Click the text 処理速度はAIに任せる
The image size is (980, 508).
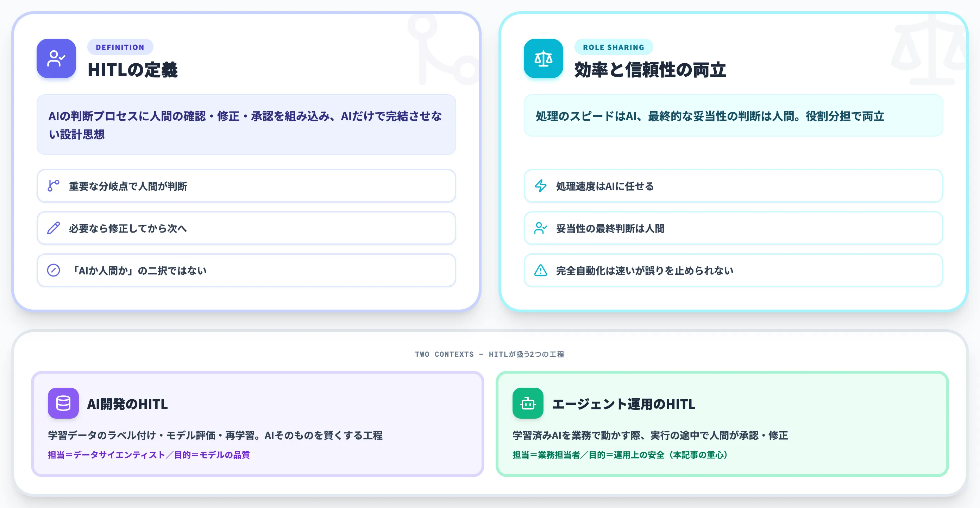(x=605, y=186)
